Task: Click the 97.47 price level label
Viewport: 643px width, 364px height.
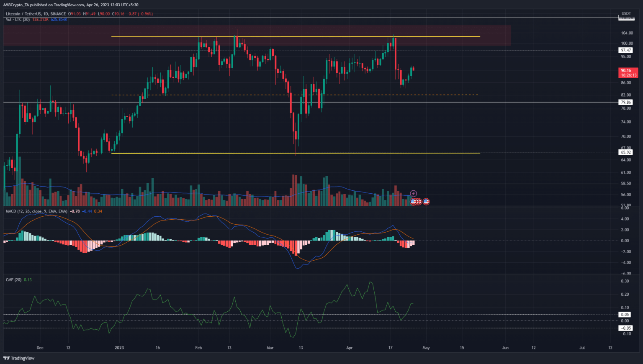Action: tap(626, 50)
